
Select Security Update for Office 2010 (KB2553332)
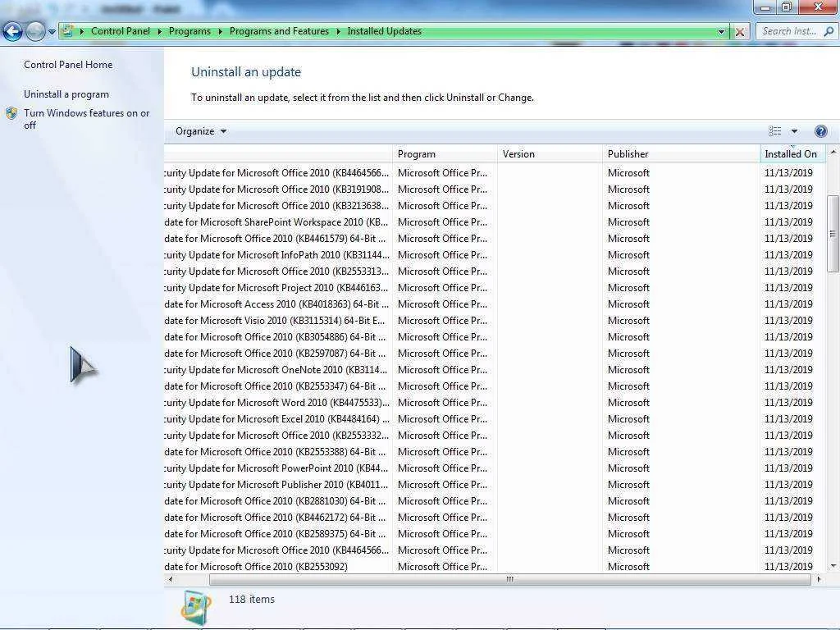coord(495,436)
